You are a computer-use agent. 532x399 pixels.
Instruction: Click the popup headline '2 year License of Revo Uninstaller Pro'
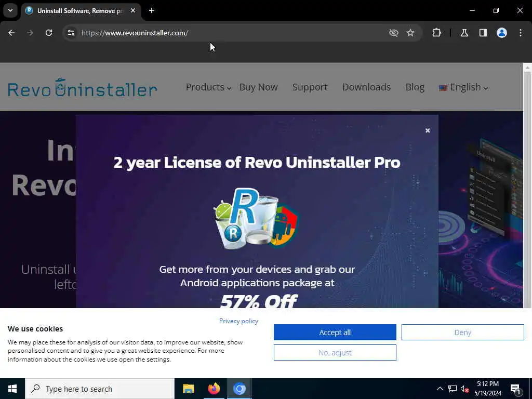coord(257,163)
